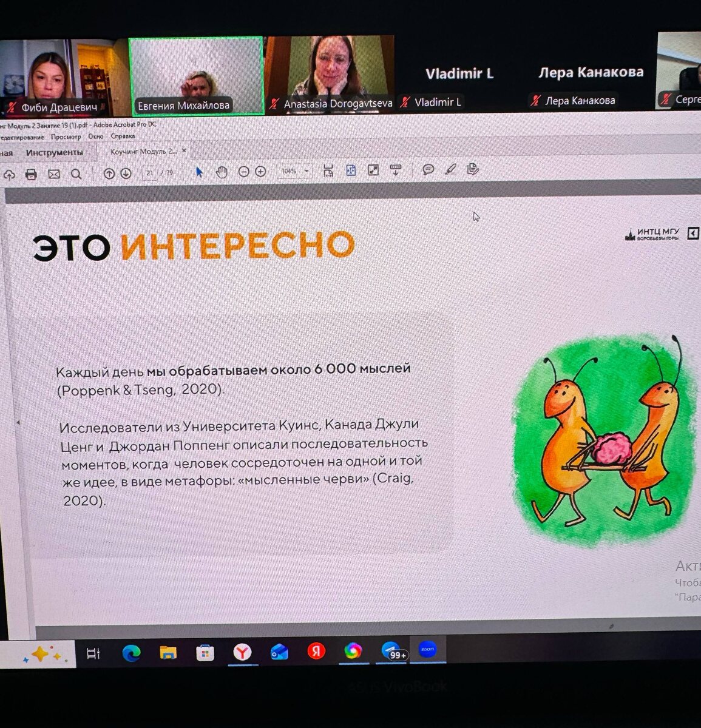
Task: Zoom out with the minus circle
Action: [243, 172]
